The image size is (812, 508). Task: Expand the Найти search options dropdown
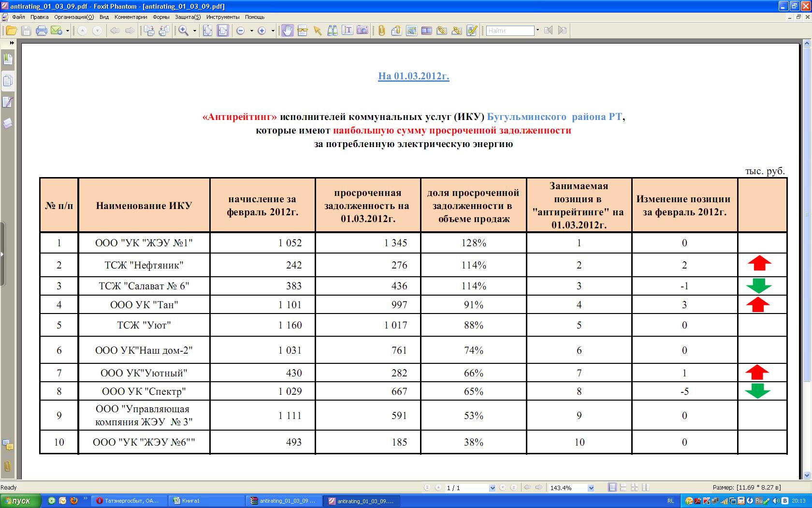point(537,30)
